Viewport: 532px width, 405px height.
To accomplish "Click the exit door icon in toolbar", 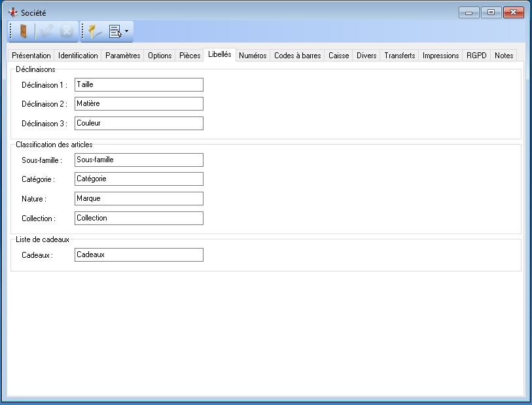I will coord(23,31).
